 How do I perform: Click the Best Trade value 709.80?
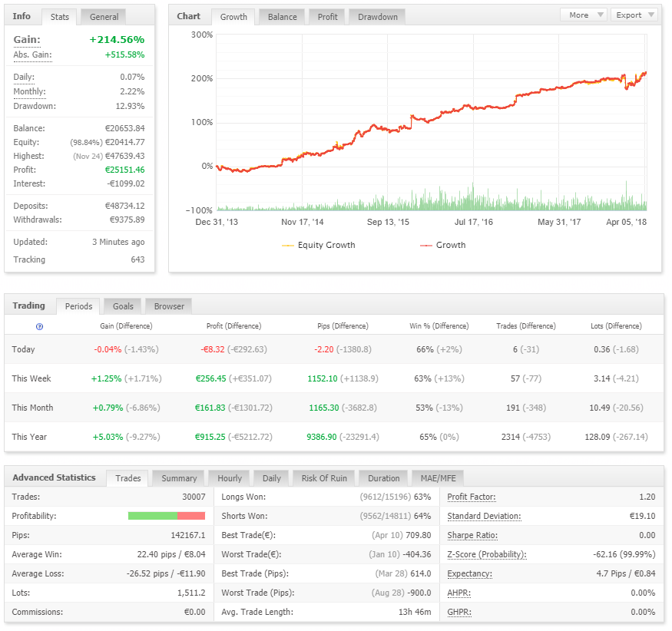[418, 536]
